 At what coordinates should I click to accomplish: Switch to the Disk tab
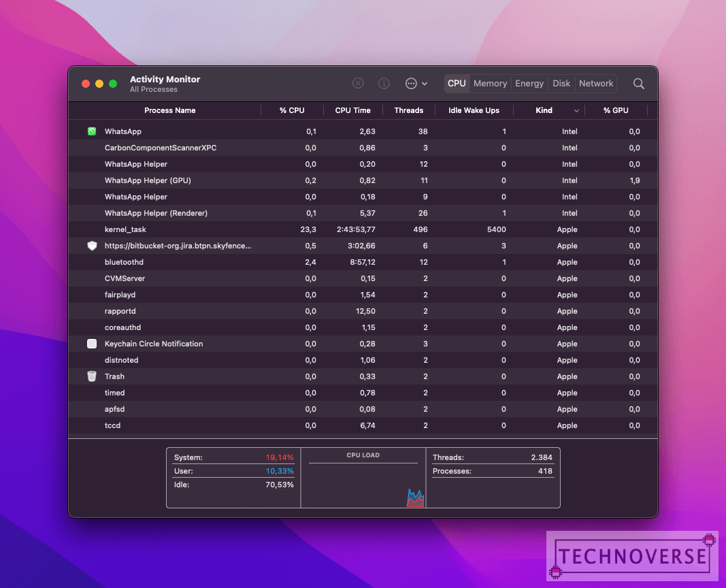pos(561,83)
